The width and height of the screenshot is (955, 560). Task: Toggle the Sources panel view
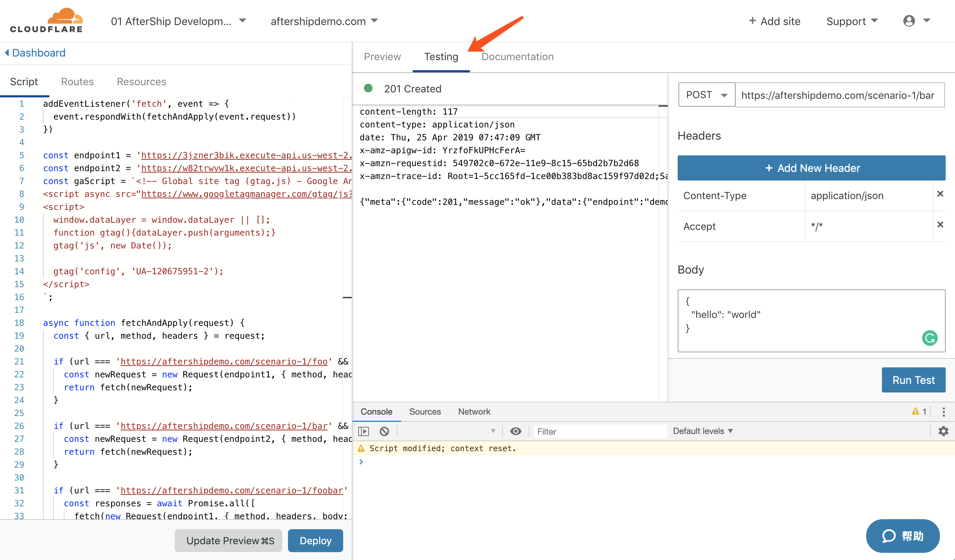coord(425,411)
